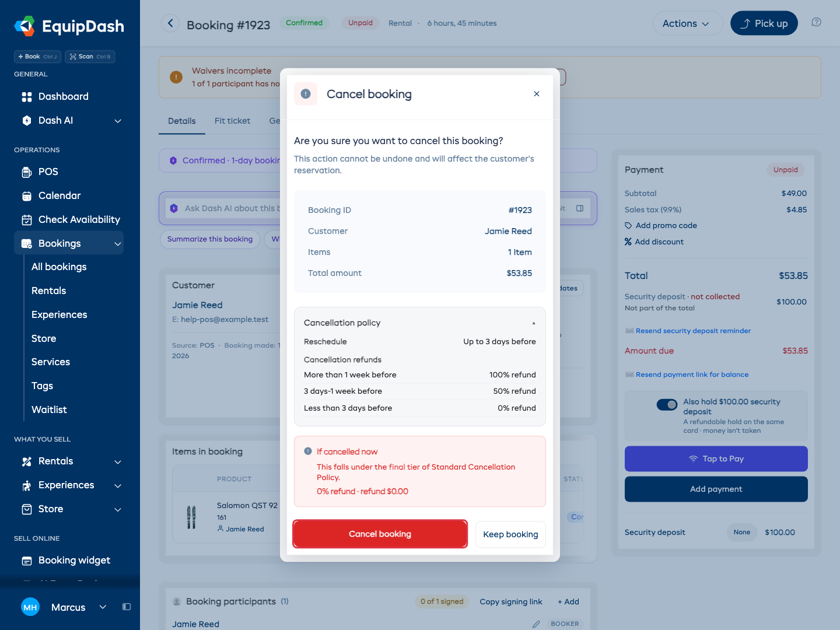Open the Calendar sidebar icon
This screenshot has height=630, width=840.
(x=27, y=196)
